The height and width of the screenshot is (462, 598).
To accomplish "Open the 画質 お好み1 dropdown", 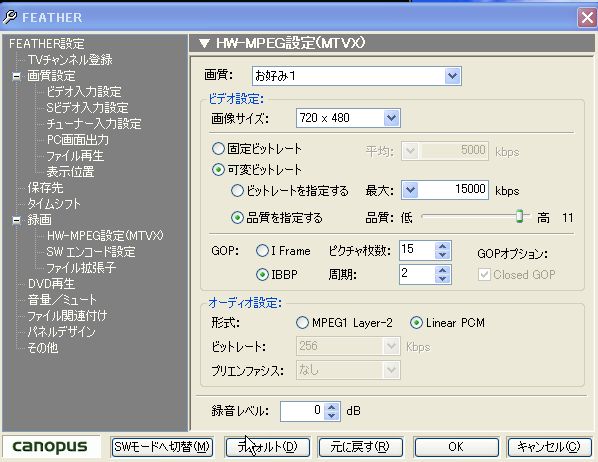I will (452, 76).
